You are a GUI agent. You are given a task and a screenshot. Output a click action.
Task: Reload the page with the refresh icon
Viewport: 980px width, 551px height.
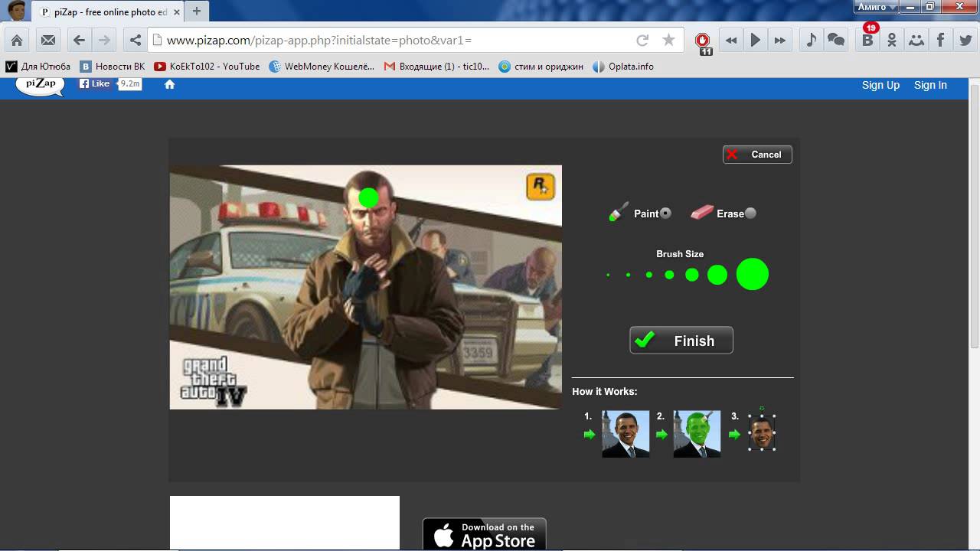click(642, 41)
